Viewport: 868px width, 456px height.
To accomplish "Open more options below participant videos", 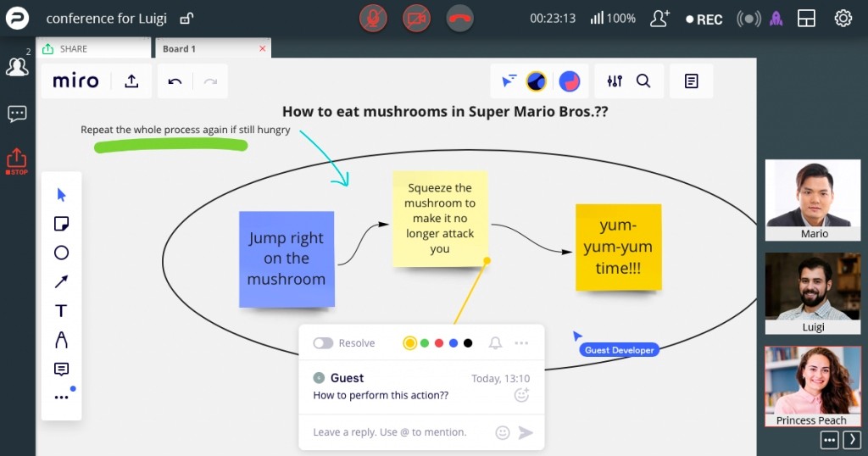I will pyautogui.click(x=829, y=441).
